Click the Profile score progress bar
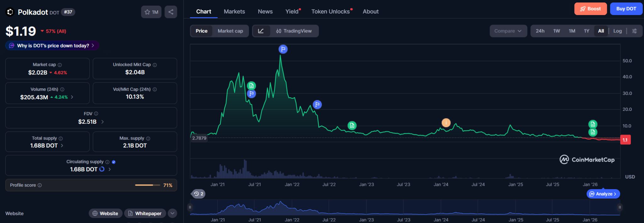Image resolution: width=644 pixels, height=223 pixels. pos(148,185)
